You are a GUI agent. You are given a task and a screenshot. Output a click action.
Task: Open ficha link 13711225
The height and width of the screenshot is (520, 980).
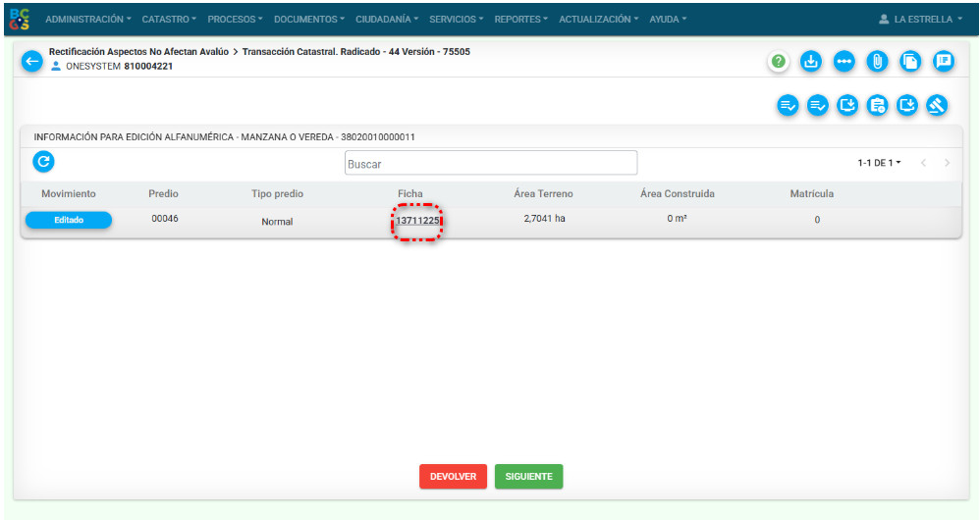click(x=417, y=221)
